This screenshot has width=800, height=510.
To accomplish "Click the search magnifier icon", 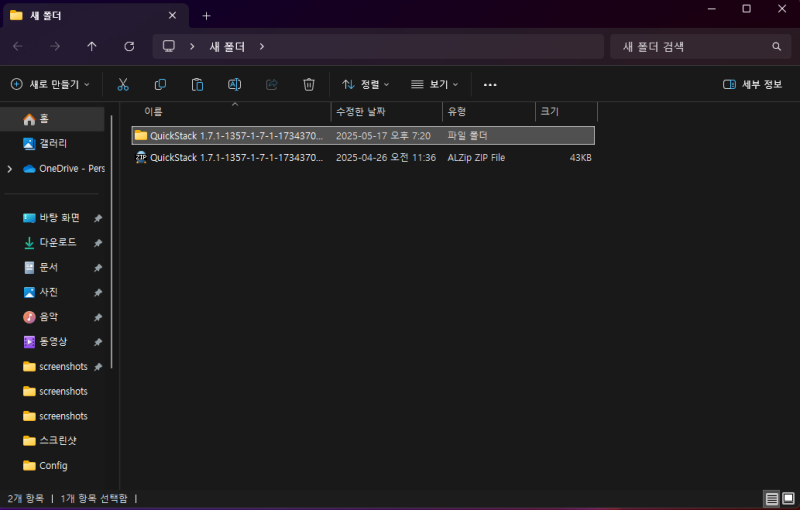I will pos(777,46).
